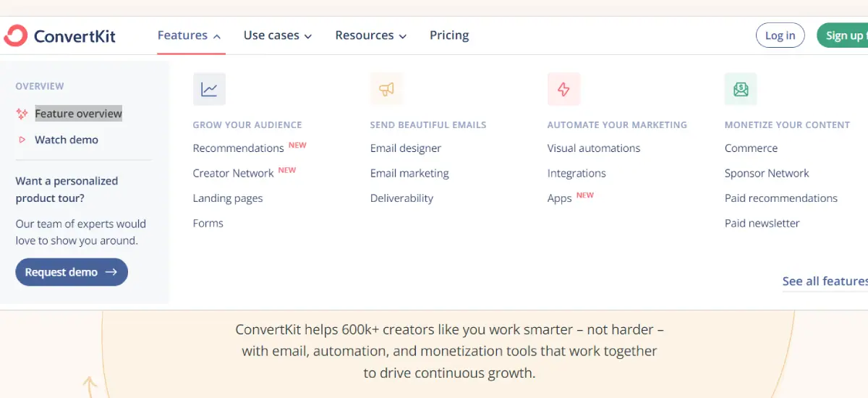This screenshot has height=398, width=868.
Task: Open the Email designer link
Action: (x=406, y=148)
